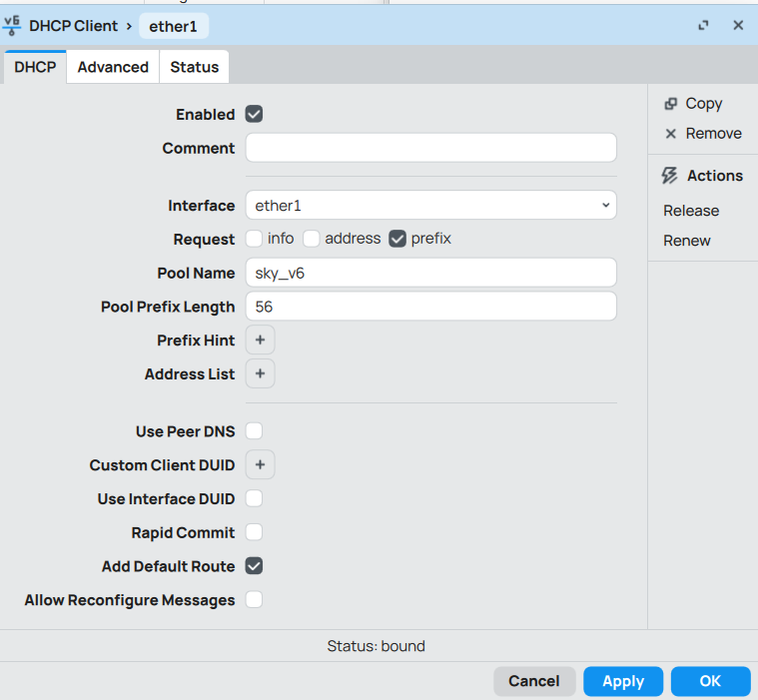
Task: Click the Release action
Action: pyautogui.click(x=691, y=211)
